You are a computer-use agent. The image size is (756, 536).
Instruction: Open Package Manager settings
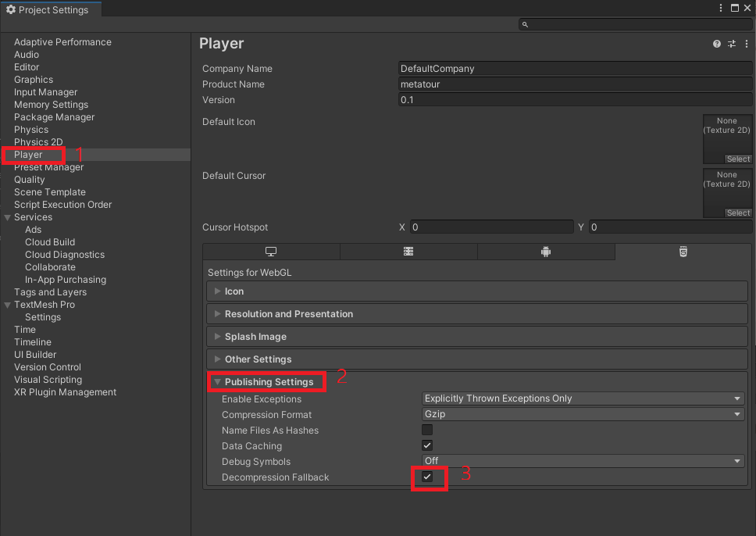pos(55,117)
